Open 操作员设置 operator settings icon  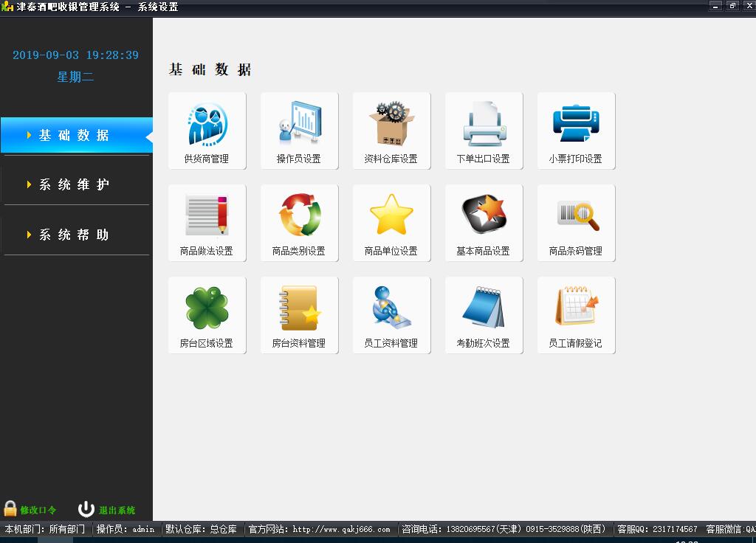(299, 127)
